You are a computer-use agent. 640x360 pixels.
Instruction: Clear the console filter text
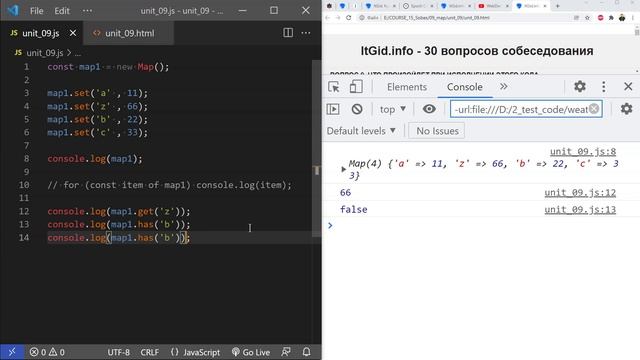pos(594,109)
